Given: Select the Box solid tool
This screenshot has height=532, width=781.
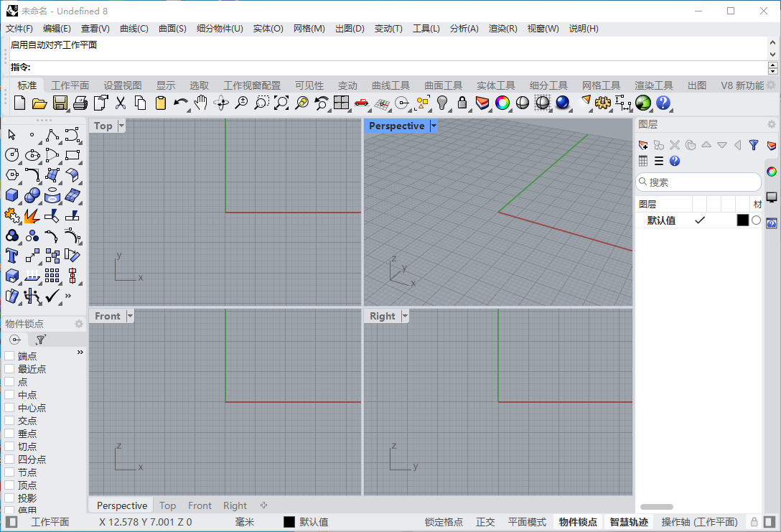Looking at the screenshot, I should point(12,195).
